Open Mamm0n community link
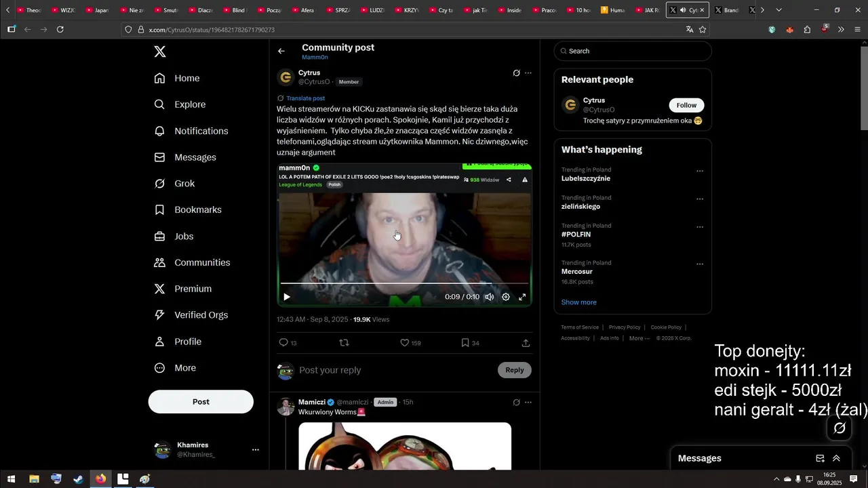This screenshot has height=488, width=868. tap(315, 58)
